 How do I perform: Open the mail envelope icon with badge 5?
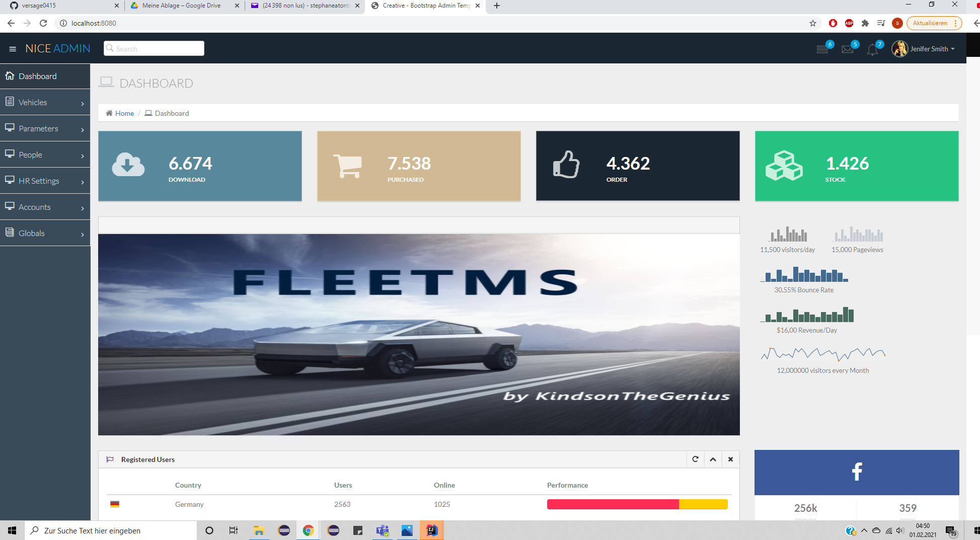coord(848,49)
